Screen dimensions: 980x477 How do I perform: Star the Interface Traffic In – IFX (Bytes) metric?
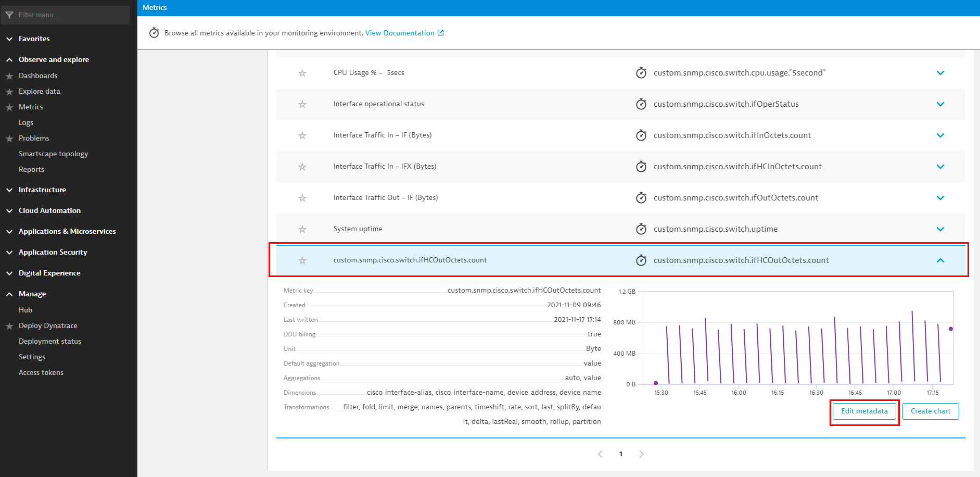302,167
